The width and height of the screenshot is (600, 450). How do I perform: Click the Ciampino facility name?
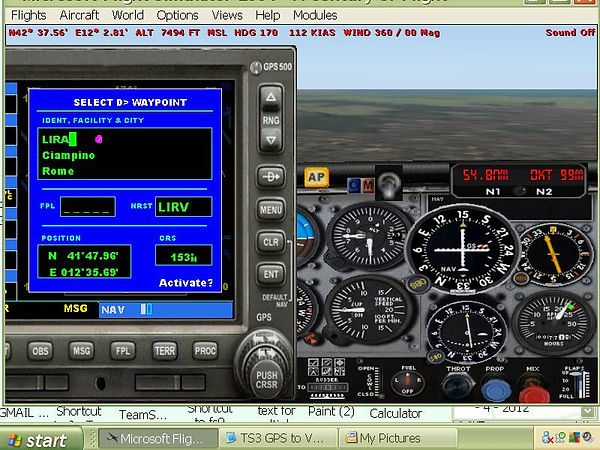click(x=68, y=155)
